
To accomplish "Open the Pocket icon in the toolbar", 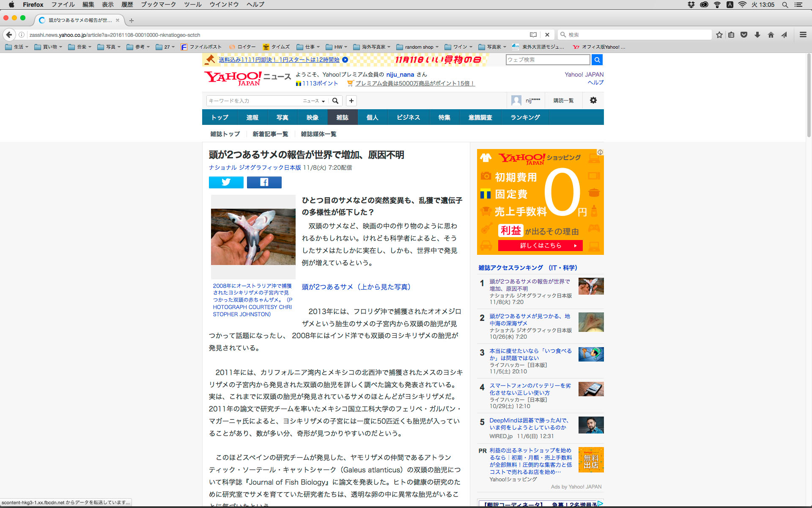I will click(744, 35).
